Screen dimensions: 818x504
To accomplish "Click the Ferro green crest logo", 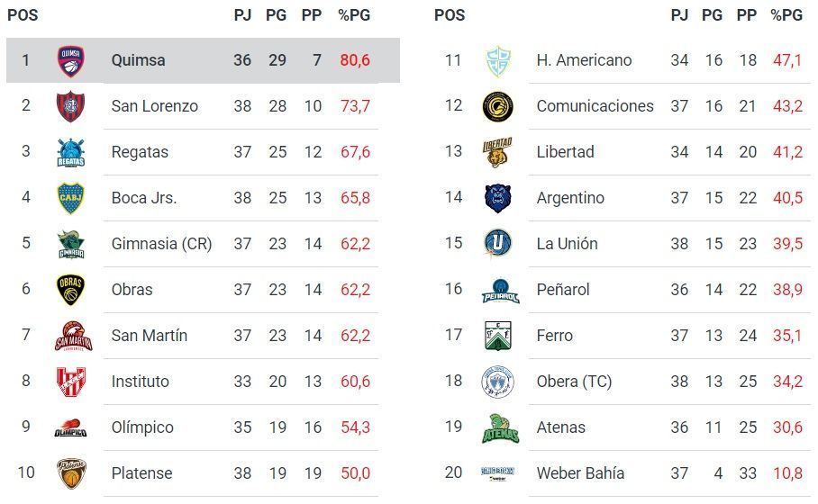I will click(x=497, y=336).
